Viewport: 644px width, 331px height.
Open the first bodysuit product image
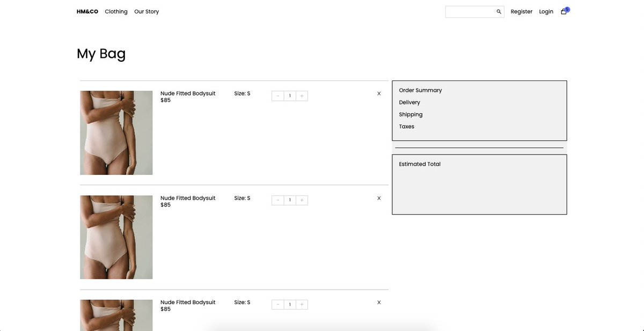coord(116,133)
